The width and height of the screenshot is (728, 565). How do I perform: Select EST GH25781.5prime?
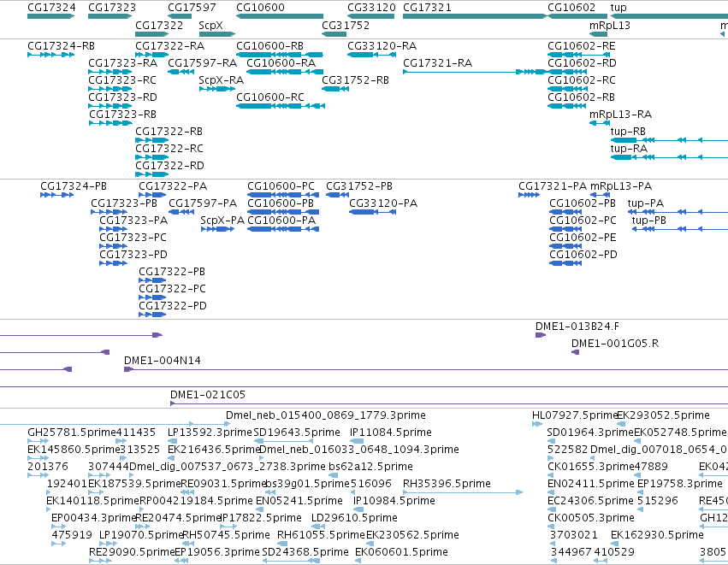[38, 441]
